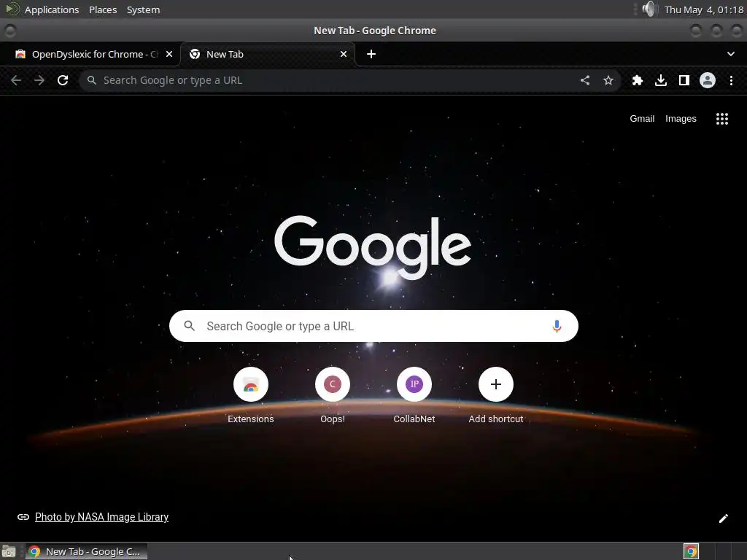Go back using the back arrow
Viewport: 747px width, 560px height.
tap(16, 80)
